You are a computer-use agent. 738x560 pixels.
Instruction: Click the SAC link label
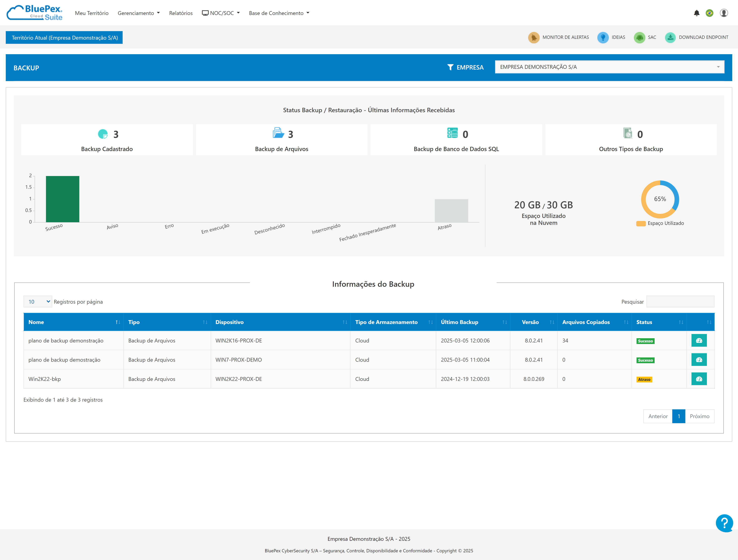pyautogui.click(x=652, y=37)
